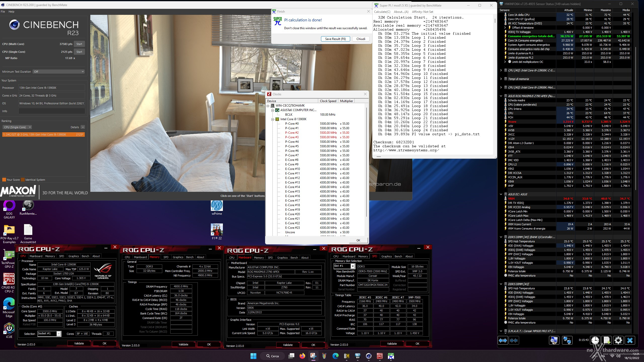Open CPUID ROG CPU-Z desktop icon
Viewport: 644px width, 362px height.
click(x=9, y=283)
